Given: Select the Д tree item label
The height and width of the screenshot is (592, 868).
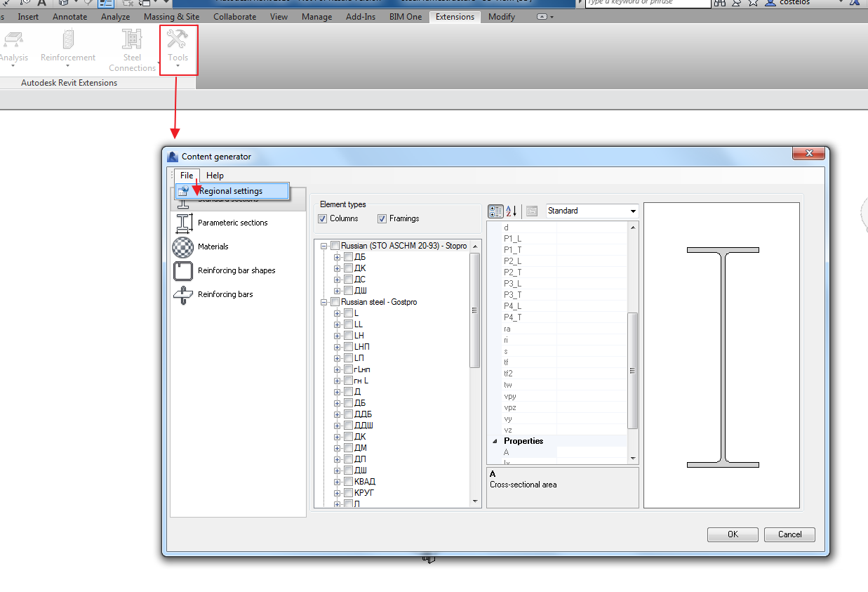Looking at the screenshot, I should click(358, 392).
